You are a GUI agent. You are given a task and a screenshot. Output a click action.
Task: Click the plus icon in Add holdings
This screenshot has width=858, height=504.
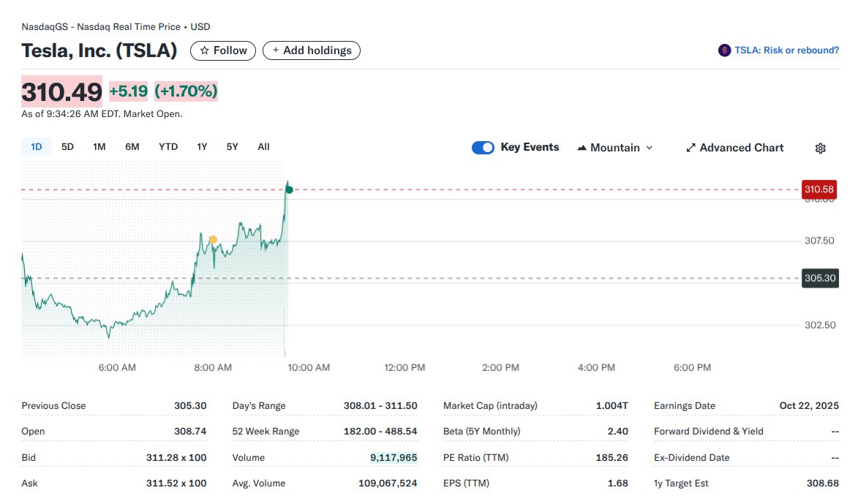275,50
